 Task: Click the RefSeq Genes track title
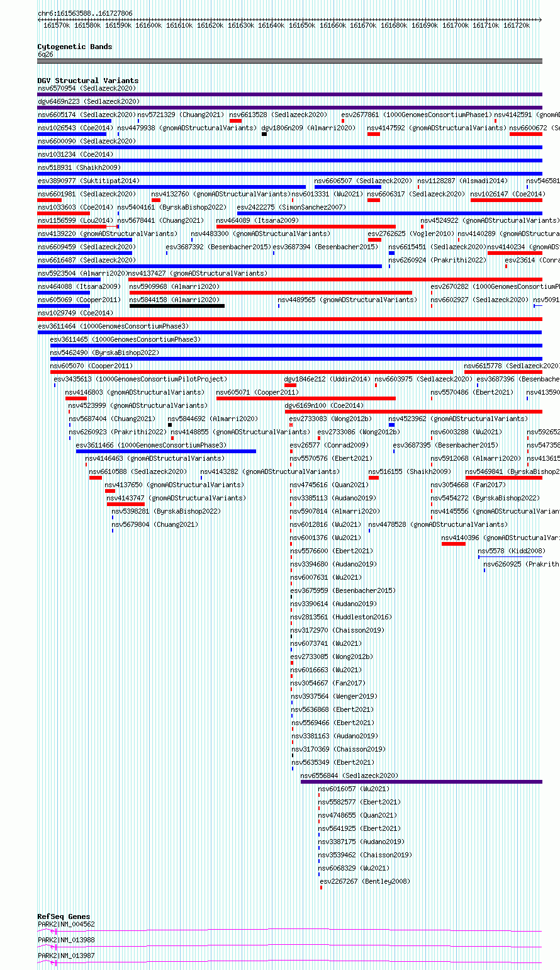click(x=64, y=916)
